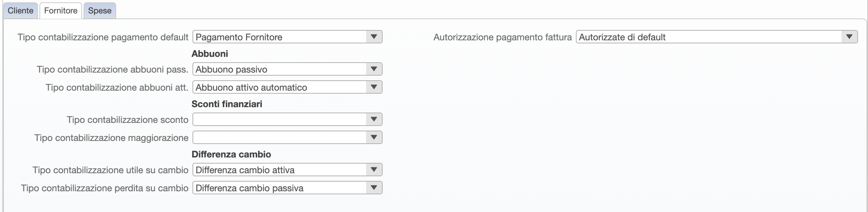Expand the Tipo contabilizzazione sconto dropdown arrow
The width and height of the screenshot is (868, 212).
pos(373,119)
